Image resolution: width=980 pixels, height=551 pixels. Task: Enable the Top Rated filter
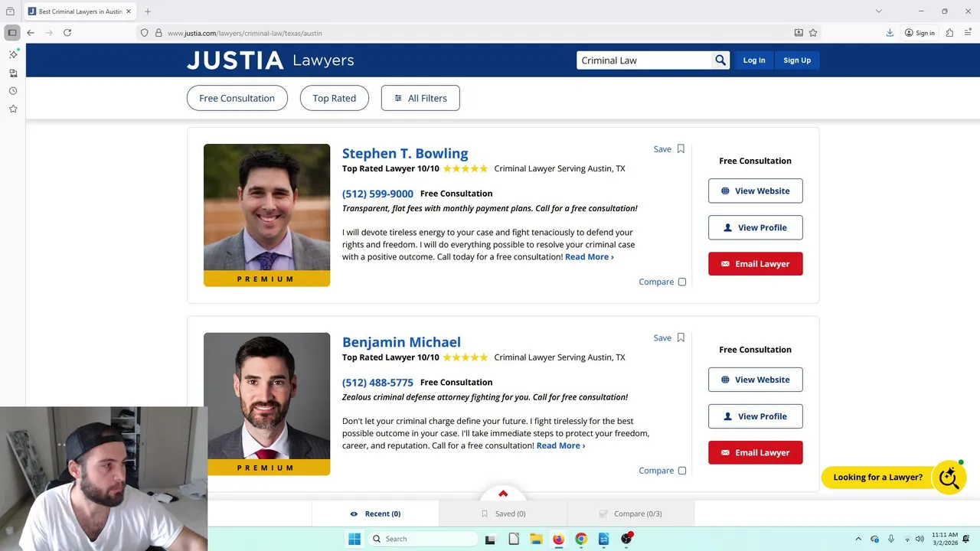[334, 98]
